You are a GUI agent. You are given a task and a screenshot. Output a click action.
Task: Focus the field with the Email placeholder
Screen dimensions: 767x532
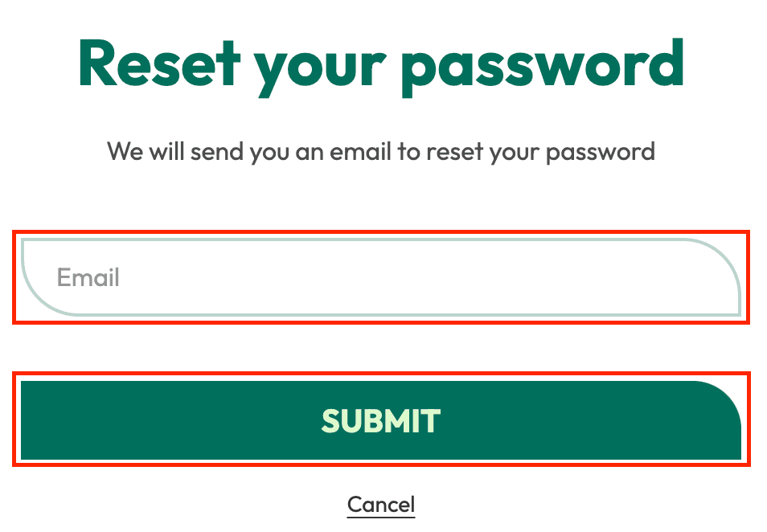[381, 277]
